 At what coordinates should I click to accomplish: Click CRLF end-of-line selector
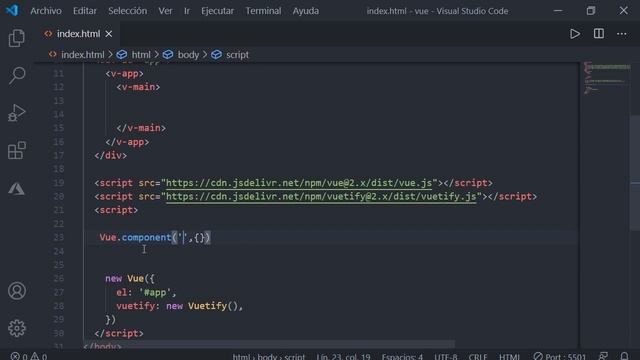[478, 356]
